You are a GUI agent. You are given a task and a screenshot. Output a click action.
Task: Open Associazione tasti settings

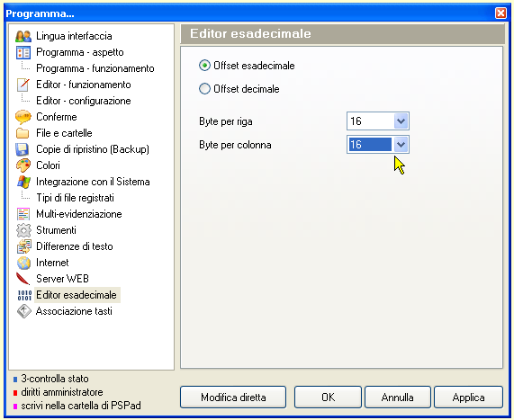click(74, 311)
